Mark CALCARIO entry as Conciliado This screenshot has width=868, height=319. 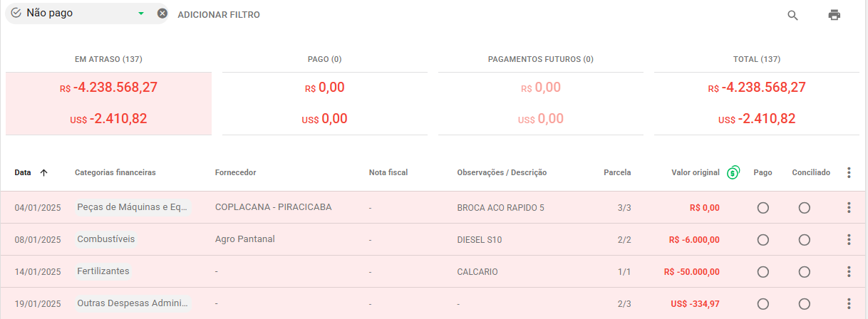(804, 272)
